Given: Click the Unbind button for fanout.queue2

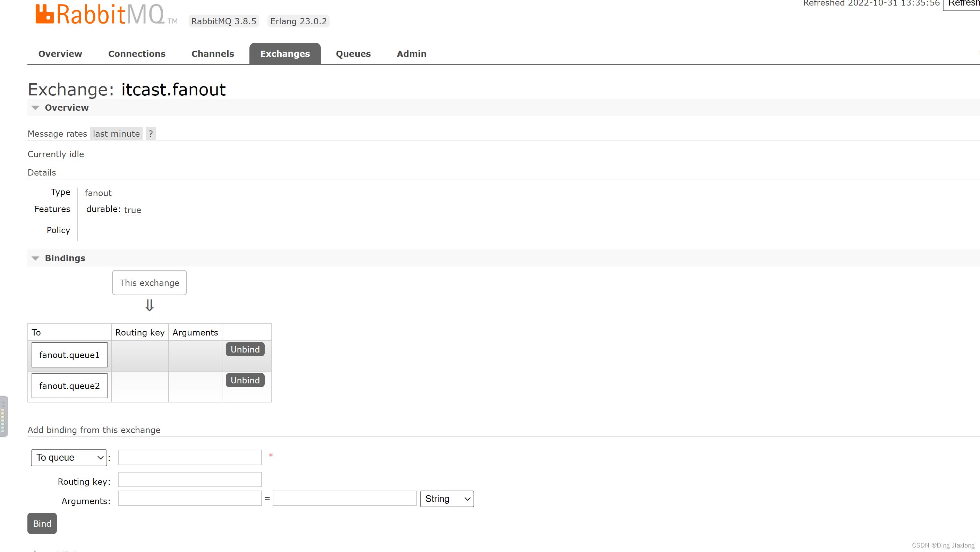Looking at the screenshot, I should (x=244, y=380).
